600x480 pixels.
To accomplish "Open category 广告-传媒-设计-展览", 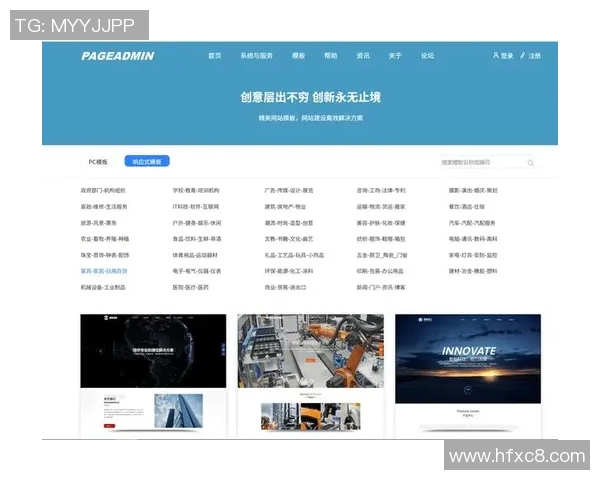I will [289, 190].
